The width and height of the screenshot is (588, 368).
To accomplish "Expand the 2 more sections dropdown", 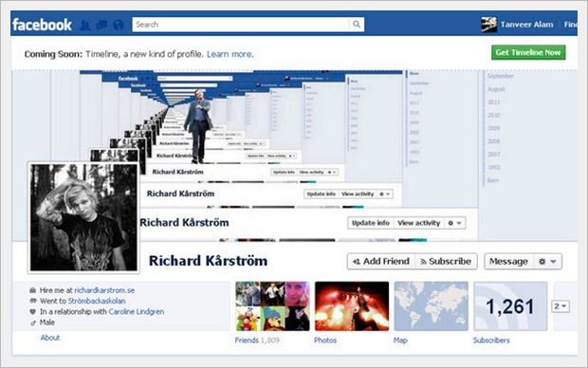I will [560, 306].
